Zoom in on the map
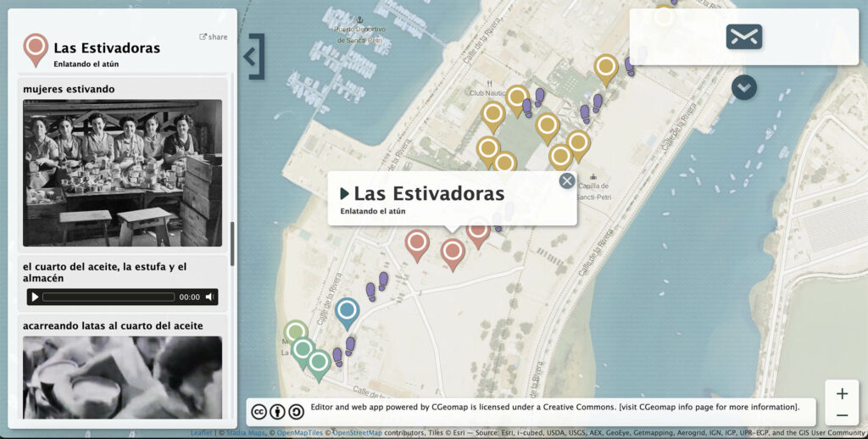The image size is (868, 439). point(841,394)
